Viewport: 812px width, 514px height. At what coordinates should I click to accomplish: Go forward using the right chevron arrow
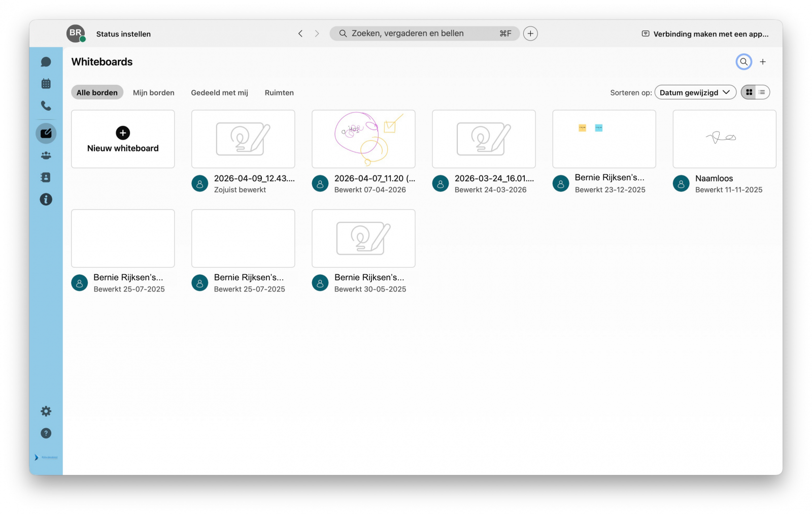(x=317, y=33)
